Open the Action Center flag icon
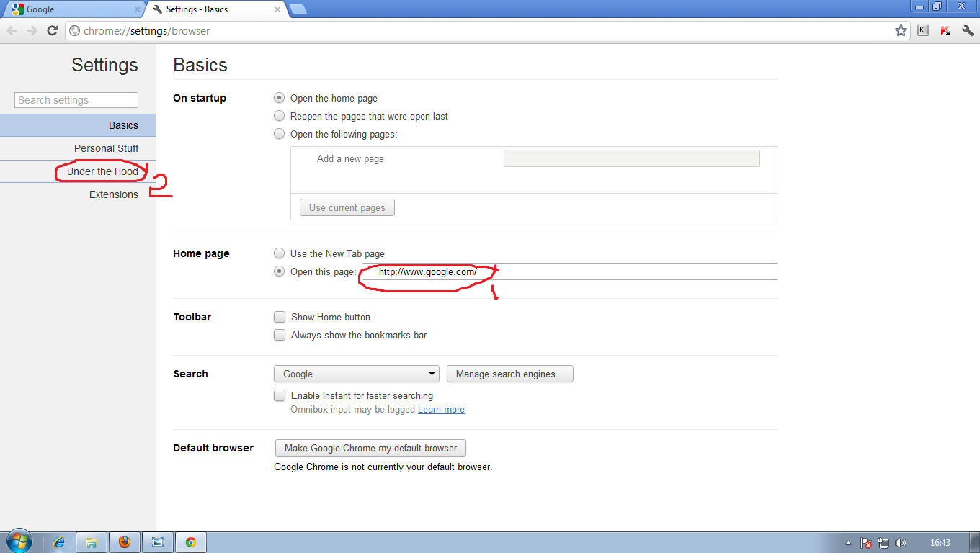980x553 pixels. pos(867,543)
